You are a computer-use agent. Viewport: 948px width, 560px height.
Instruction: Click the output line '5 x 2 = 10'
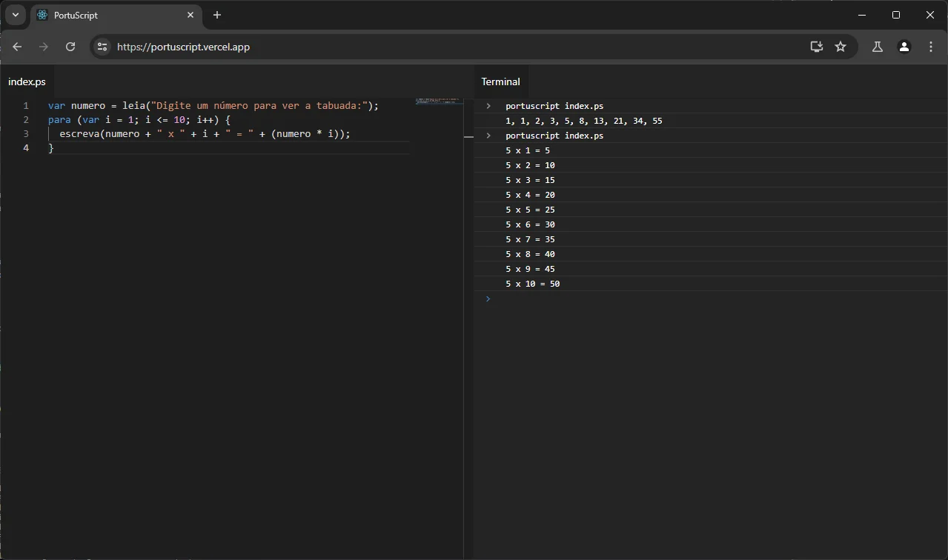[x=530, y=165]
